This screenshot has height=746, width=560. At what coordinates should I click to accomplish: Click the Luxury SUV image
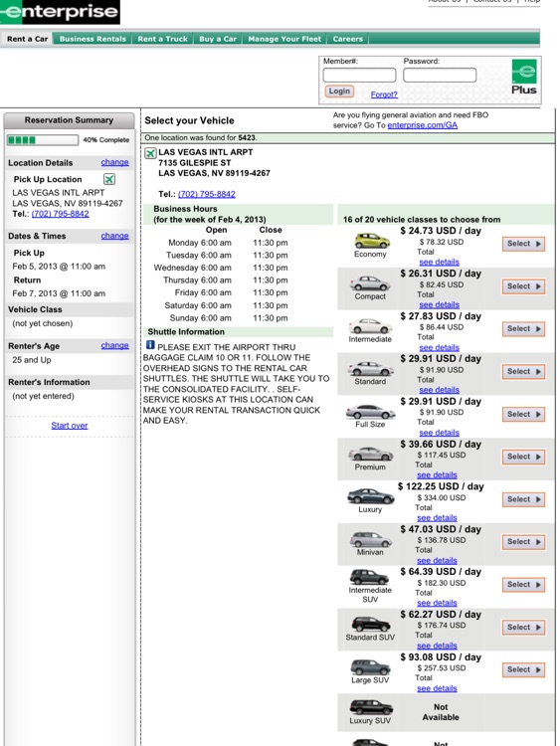[371, 707]
